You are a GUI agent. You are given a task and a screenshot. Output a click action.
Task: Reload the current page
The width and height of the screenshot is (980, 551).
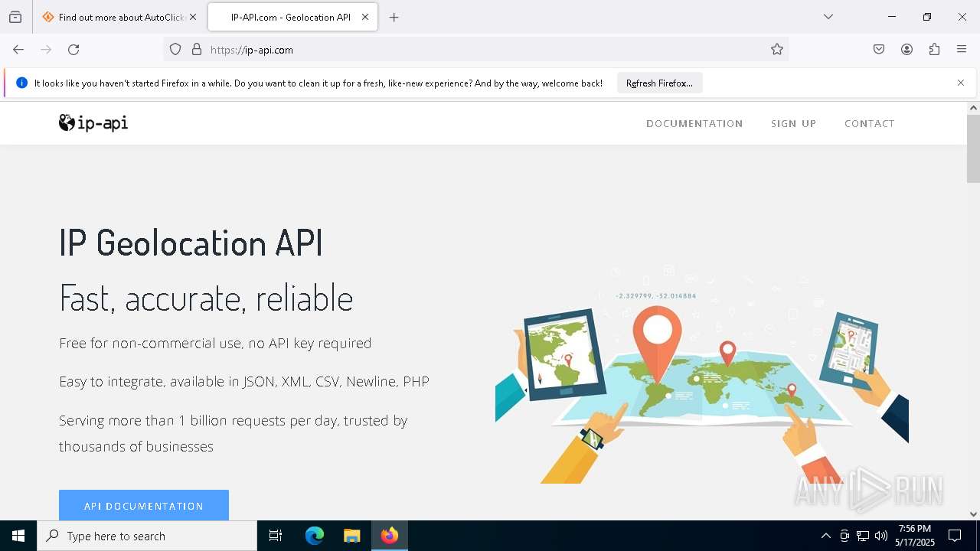73,50
